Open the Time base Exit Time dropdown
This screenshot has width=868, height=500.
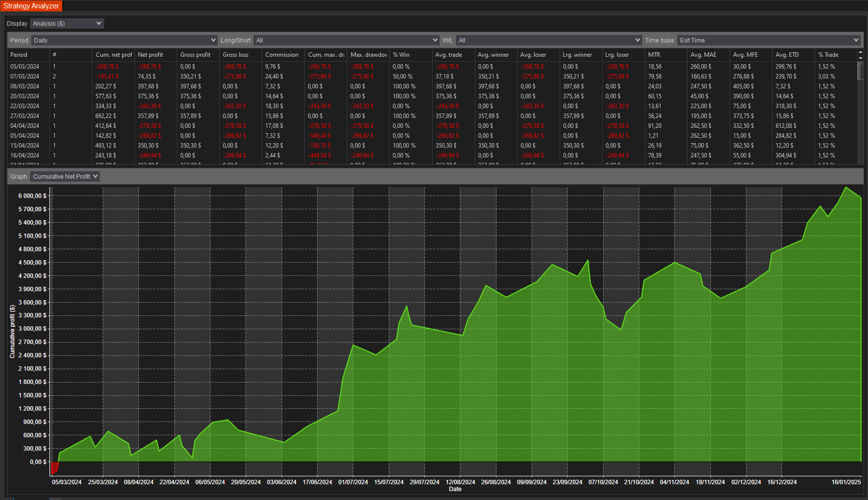(x=769, y=40)
